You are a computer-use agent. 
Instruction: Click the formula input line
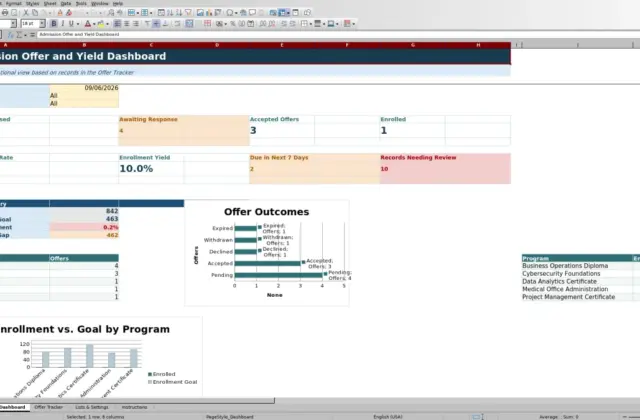click(339, 35)
